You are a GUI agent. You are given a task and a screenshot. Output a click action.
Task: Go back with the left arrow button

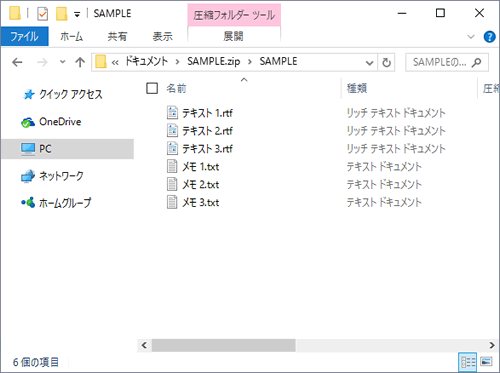[x=17, y=62]
